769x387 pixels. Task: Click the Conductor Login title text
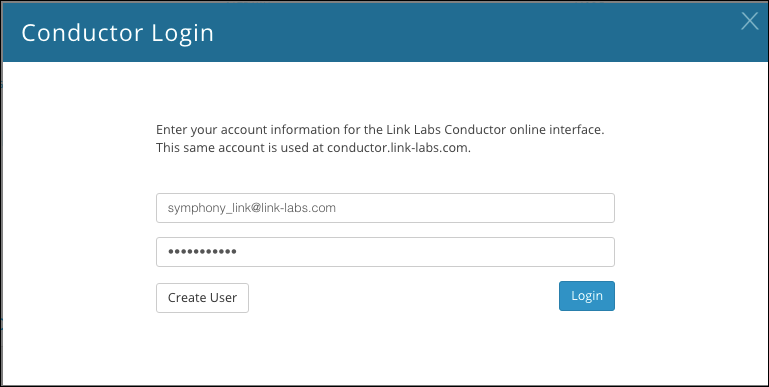click(x=118, y=33)
